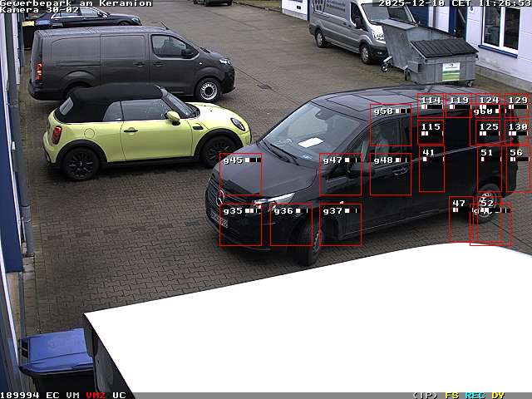
Task: Click the UC status indicator
Action: coord(119,395)
